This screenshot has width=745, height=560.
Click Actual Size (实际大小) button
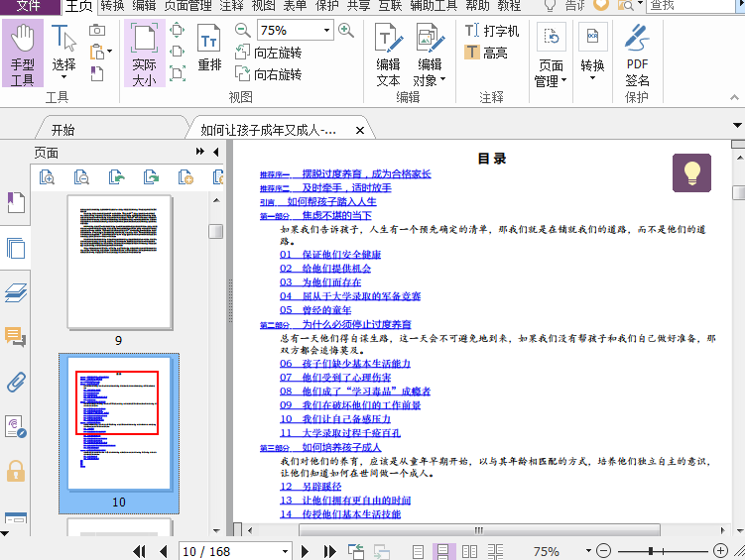tap(145, 54)
